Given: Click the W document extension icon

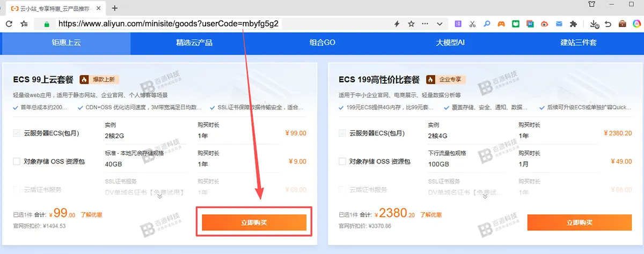Looking at the screenshot, I should tap(530, 24).
